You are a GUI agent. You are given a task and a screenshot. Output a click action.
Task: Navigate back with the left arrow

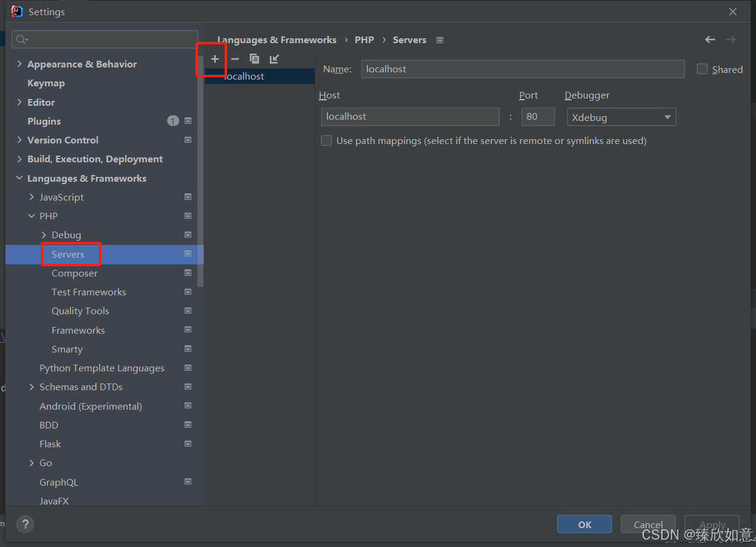point(710,39)
